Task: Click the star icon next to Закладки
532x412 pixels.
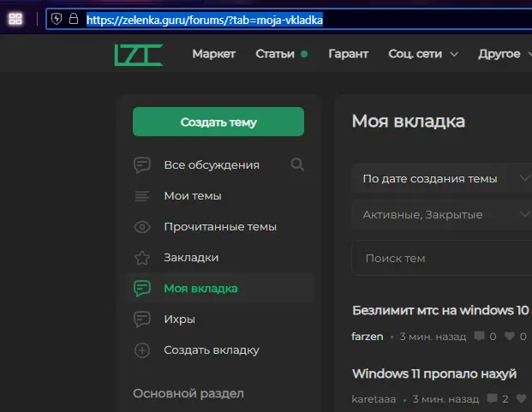Action: [x=142, y=257]
